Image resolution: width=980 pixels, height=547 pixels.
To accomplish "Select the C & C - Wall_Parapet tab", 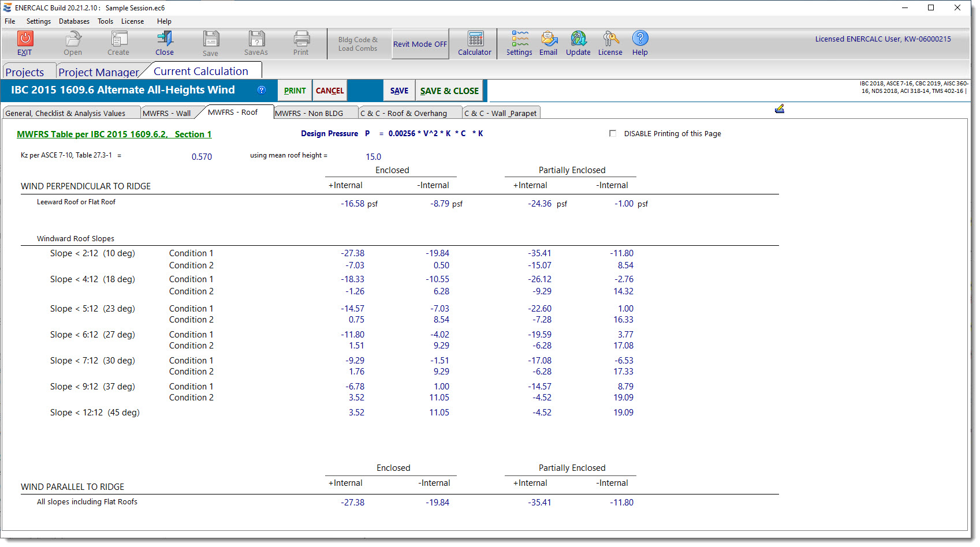I will pos(500,113).
